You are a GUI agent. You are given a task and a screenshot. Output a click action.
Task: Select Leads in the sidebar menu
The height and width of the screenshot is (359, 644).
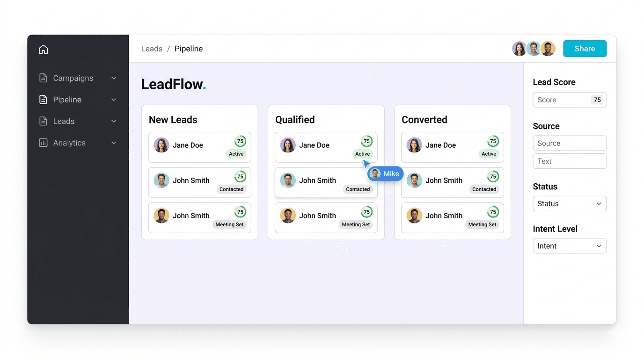point(64,121)
